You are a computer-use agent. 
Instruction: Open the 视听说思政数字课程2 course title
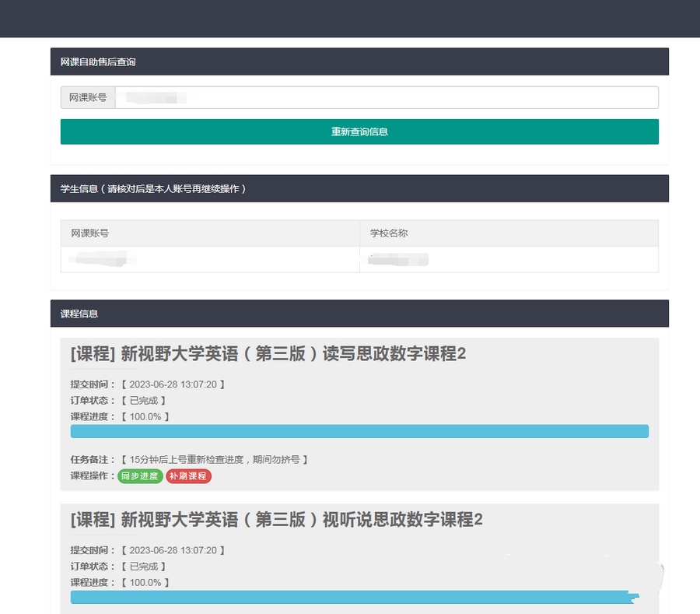pos(276,520)
